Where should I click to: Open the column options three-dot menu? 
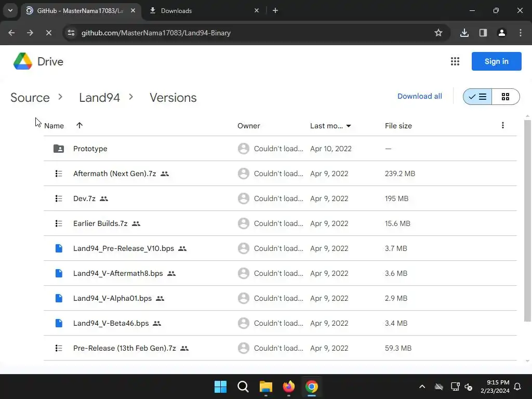pos(503,126)
